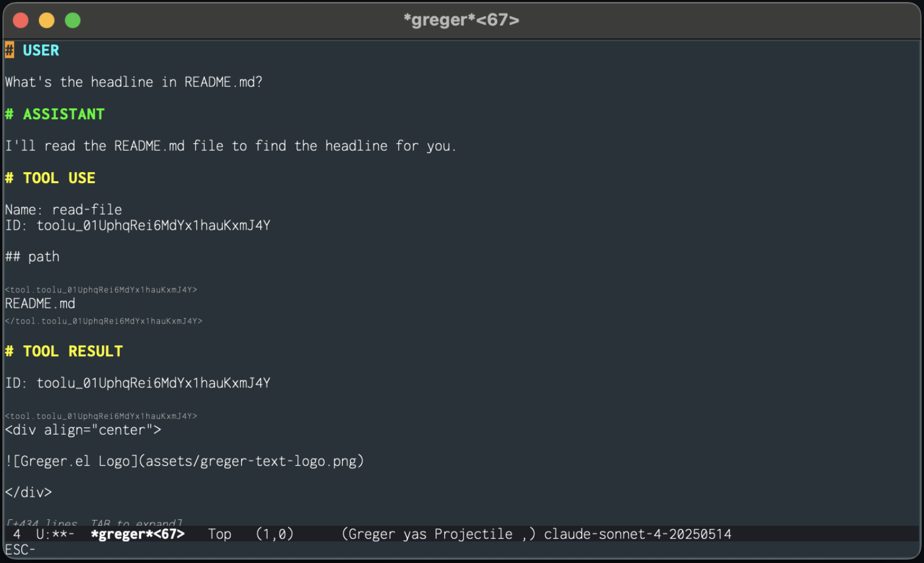Screen dimensions: 924x563
Task: Select the *greger*<67> buffer name in mode line
Action: [x=137, y=534]
